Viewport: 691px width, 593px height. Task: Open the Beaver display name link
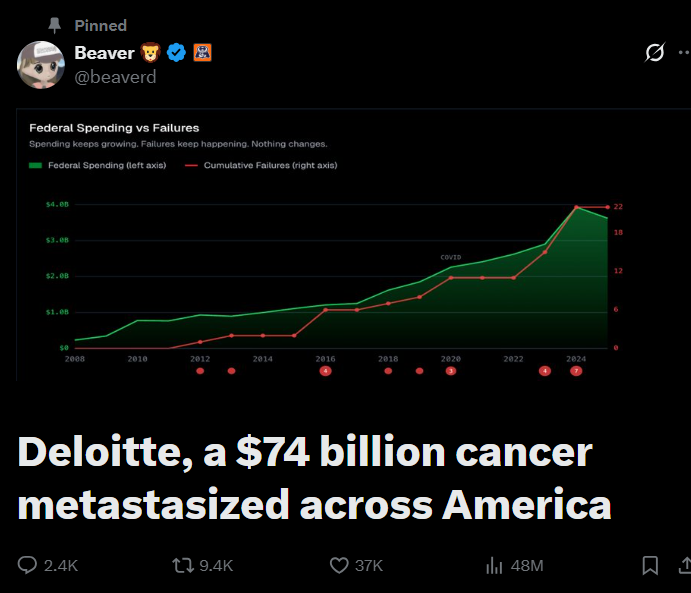click(x=104, y=53)
